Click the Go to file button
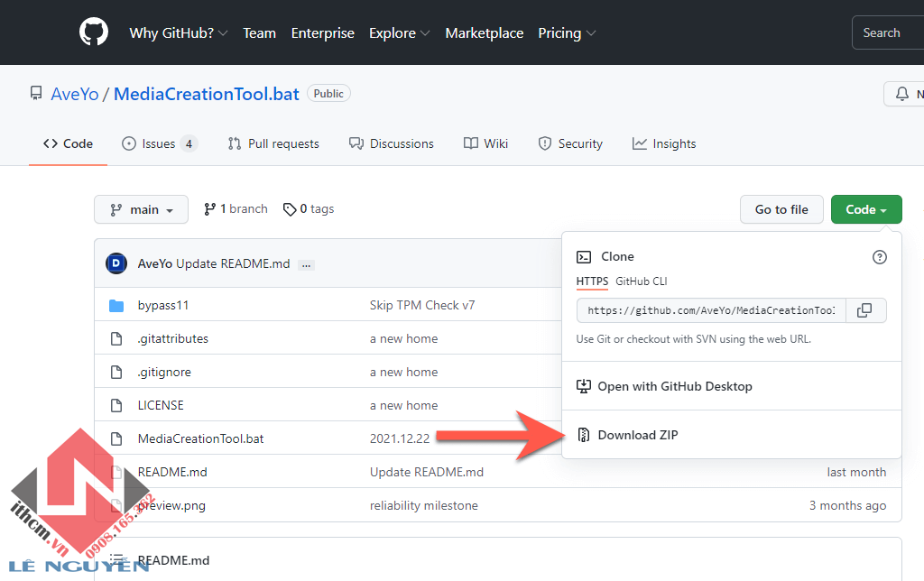Viewport: 924px width, 581px height. pyautogui.click(x=781, y=209)
